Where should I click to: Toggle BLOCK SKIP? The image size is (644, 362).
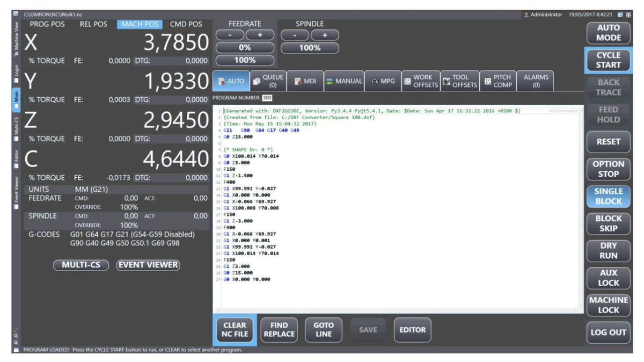[x=608, y=223]
